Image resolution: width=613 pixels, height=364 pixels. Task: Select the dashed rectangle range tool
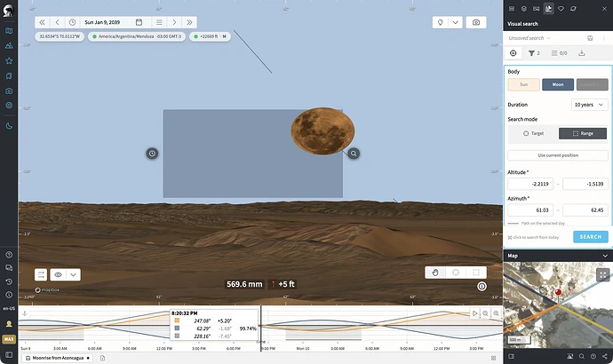pos(476,273)
